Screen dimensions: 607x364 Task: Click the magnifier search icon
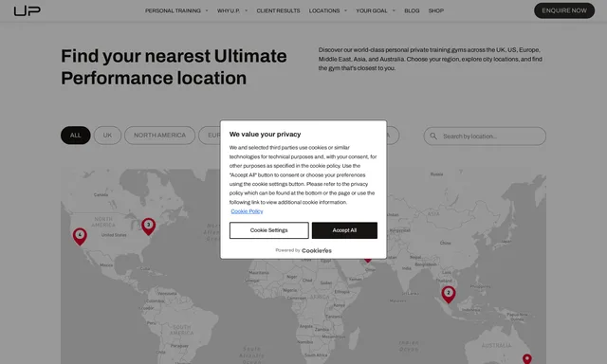[433, 136]
